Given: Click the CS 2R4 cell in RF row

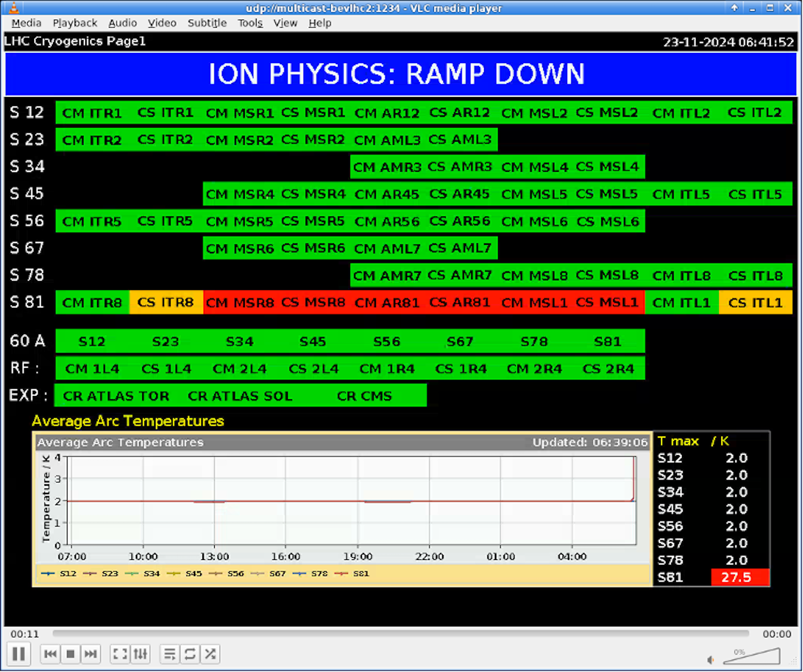Looking at the screenshot, I should pyautogui.click(x=608, y=369).
